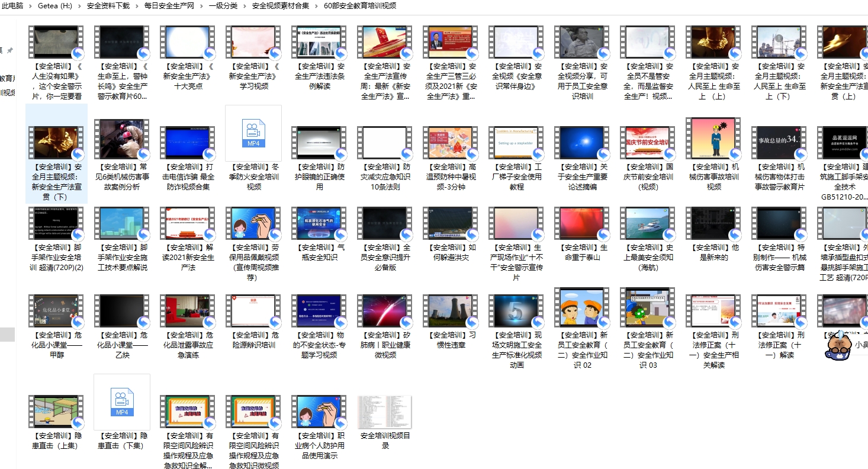This screenshot has height=469, width=868.
Task: Expand the chevron after 一级分类 breadcrumb
Action: point(245,6)
